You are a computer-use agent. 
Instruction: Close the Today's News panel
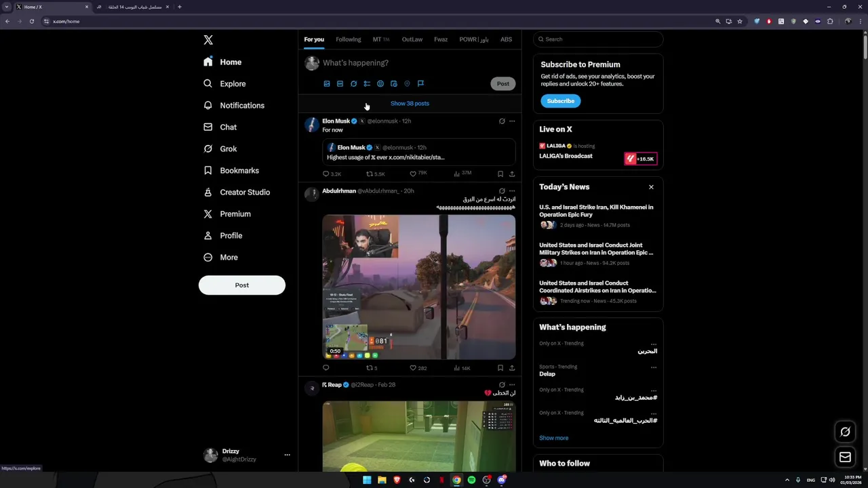tap(651, 187)
